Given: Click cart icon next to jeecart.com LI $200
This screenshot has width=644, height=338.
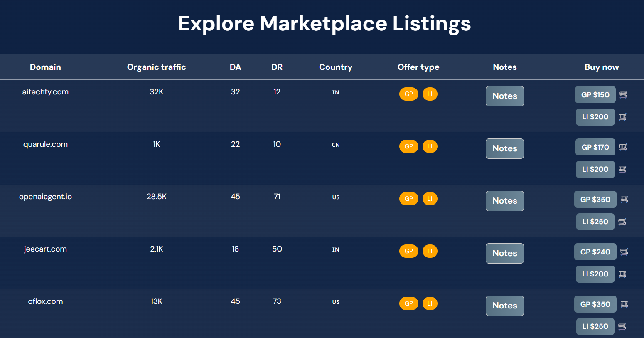Looking at the screenshot, I should point(622,274).
